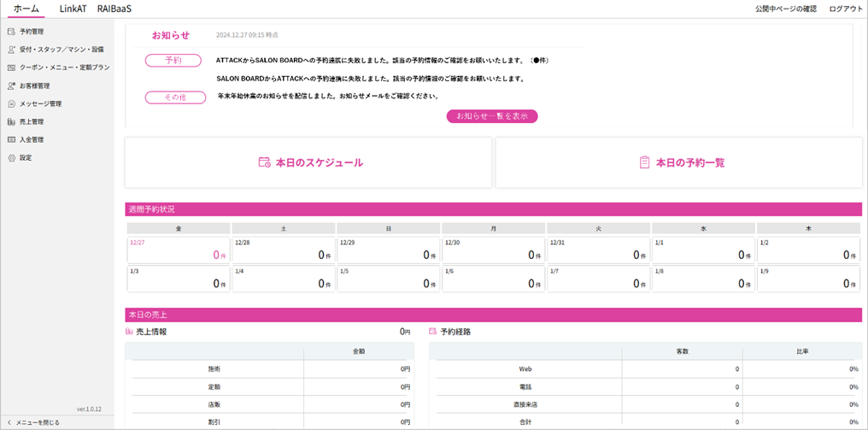This screenshot has width=868, height=430.
Task: Open メッセージ管理 in the sidebar
Action: tap(40, 103)
